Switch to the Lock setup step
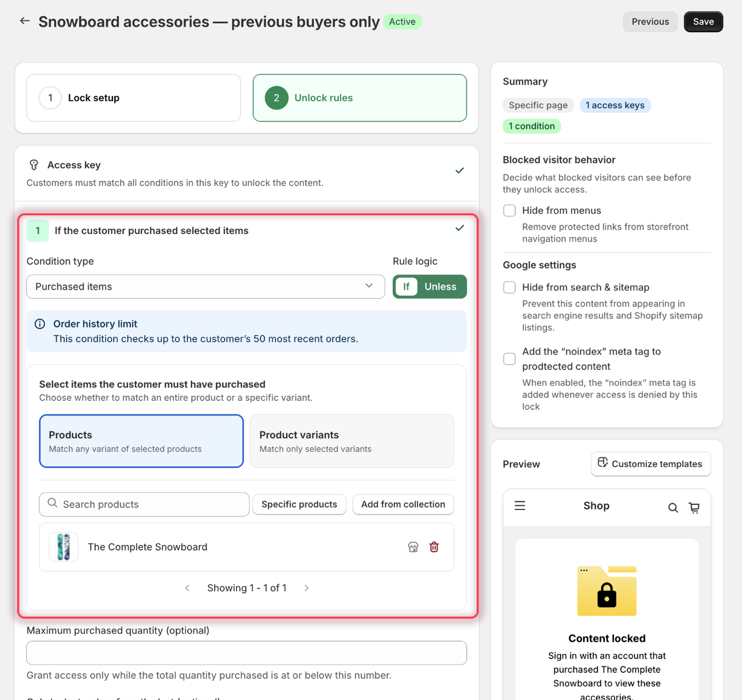Image resolution: width=742 pixels, height=700 pixels. 133,98
